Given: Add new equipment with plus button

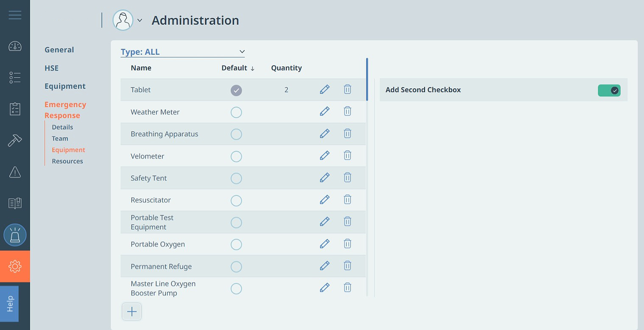Looking at the screenshot, I should (x=132, y=312).
